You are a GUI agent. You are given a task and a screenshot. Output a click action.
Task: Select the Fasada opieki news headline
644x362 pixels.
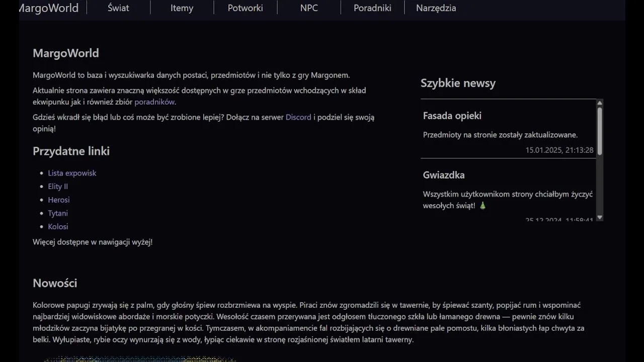click(452, 116)
